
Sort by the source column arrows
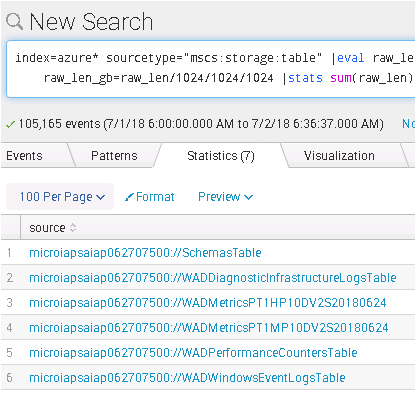pos(73,228)
